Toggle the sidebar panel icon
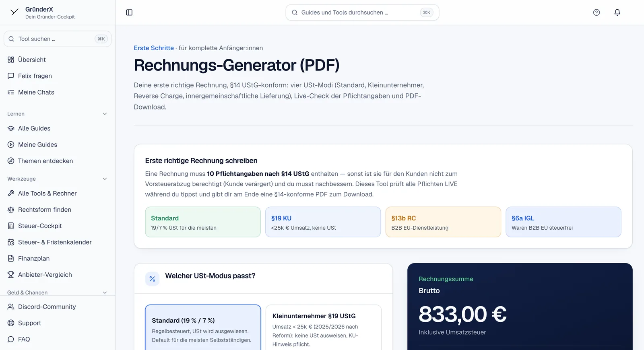644x350 pixels. point(129,12)
